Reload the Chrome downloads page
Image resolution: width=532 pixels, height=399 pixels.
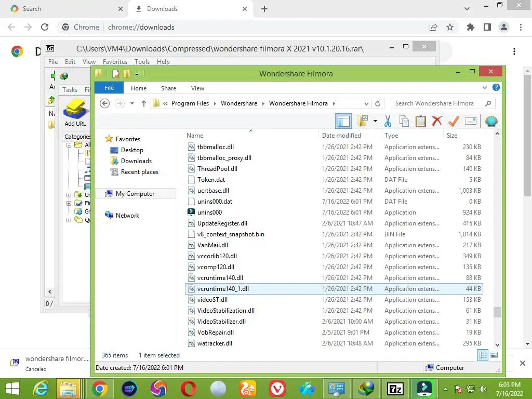(45, 27)
